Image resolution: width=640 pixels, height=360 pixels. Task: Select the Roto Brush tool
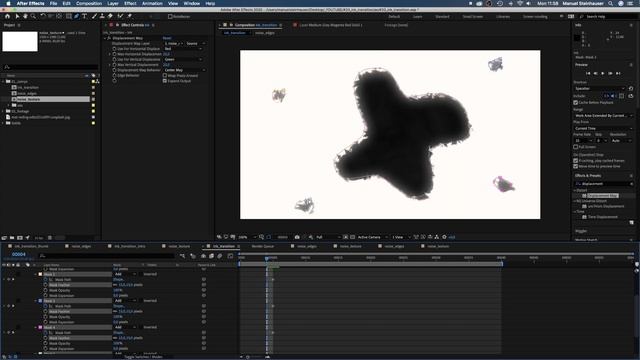(120, 16)
